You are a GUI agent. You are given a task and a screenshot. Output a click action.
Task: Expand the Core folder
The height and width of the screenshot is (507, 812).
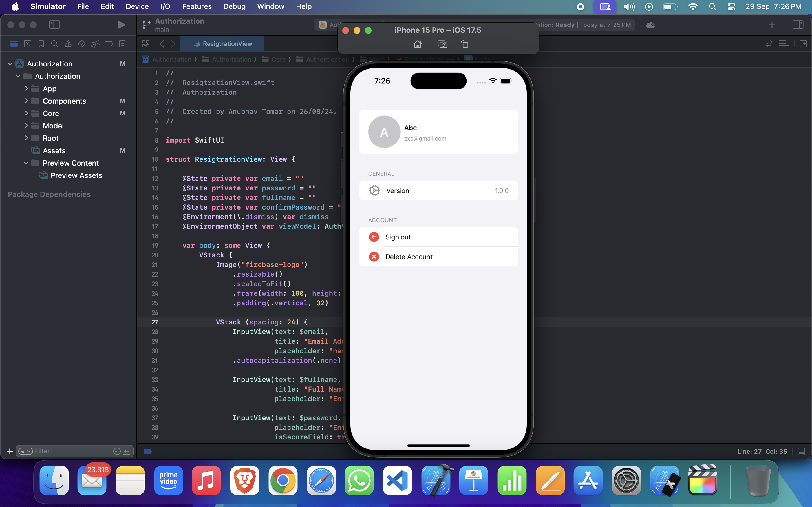(26, 113)
